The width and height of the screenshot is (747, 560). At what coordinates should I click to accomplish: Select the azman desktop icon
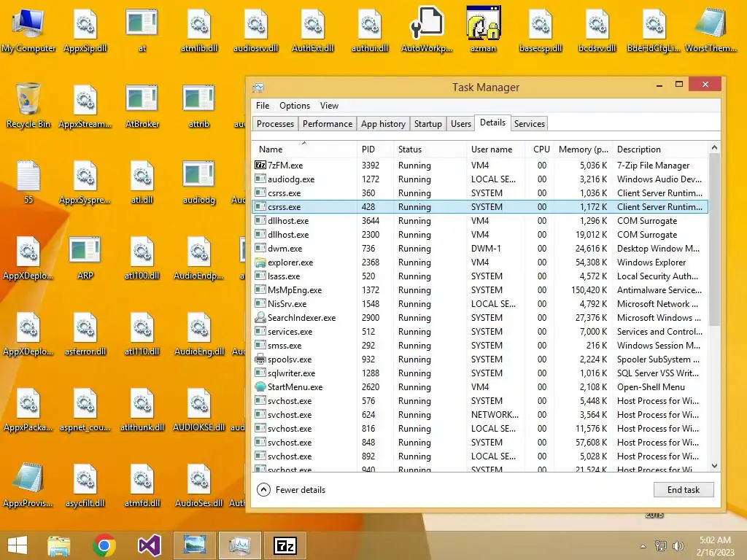coord(483,29)
